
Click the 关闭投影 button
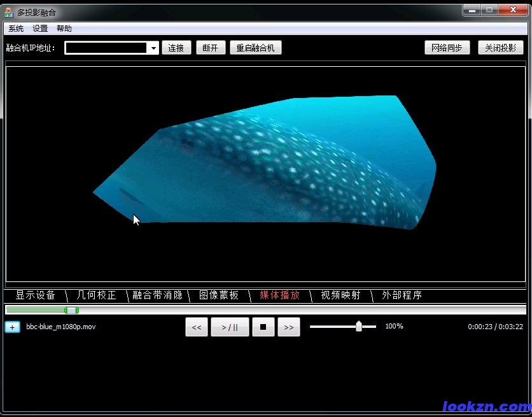pyautogui.click(x=500, y=48)
